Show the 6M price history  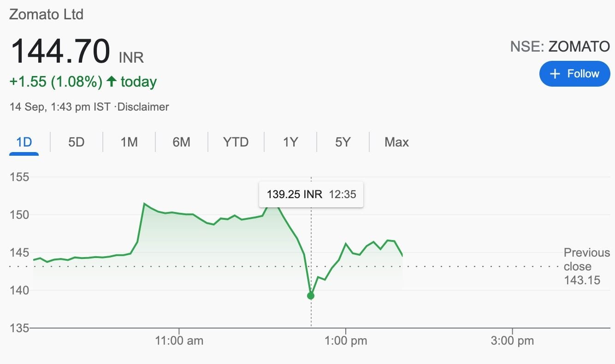point(182,142)
